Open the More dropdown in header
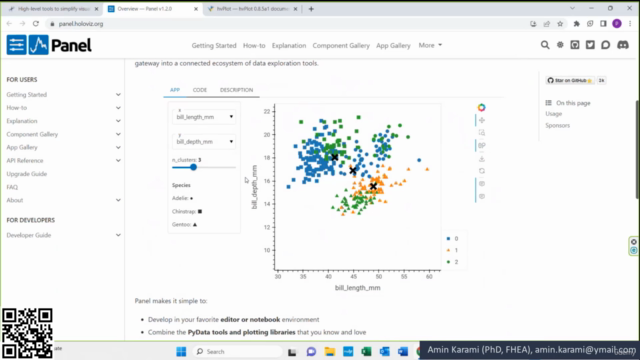The height and width of the screenshot is (360, 640). [x=430, y=45]
